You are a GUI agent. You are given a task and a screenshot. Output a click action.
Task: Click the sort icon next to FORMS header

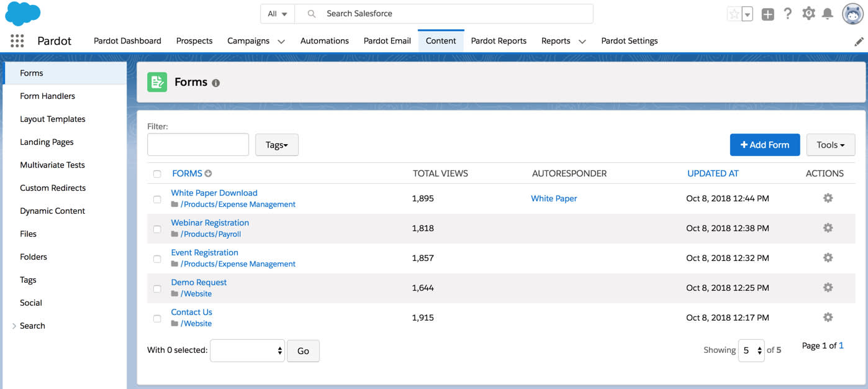[209, 174]
